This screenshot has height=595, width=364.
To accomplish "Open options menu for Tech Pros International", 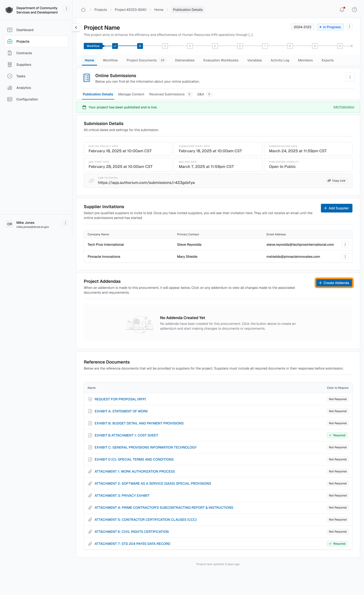I will coord(345,245).
